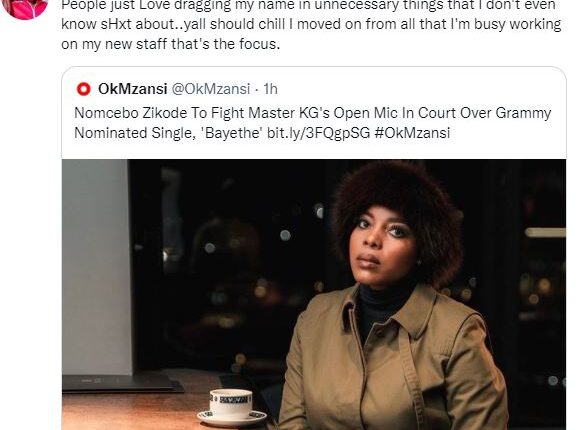Open the quoted tweet's photo of the woman

(x=314, y=294)
